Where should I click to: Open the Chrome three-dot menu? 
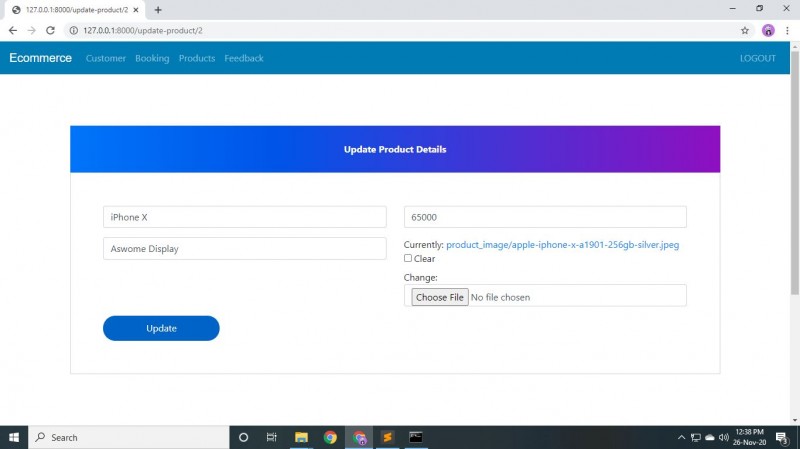(787, 31)
